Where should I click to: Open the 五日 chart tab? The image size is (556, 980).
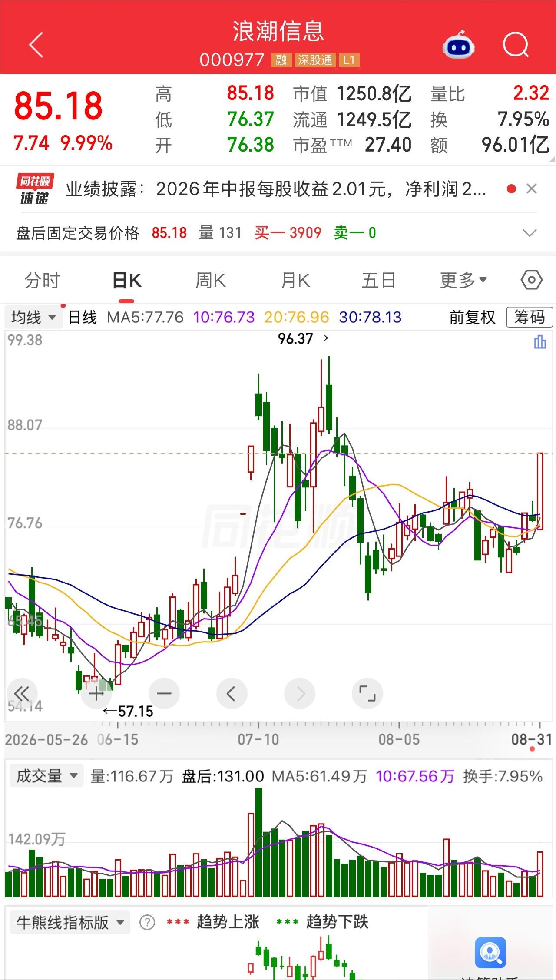tap(379, 281)
